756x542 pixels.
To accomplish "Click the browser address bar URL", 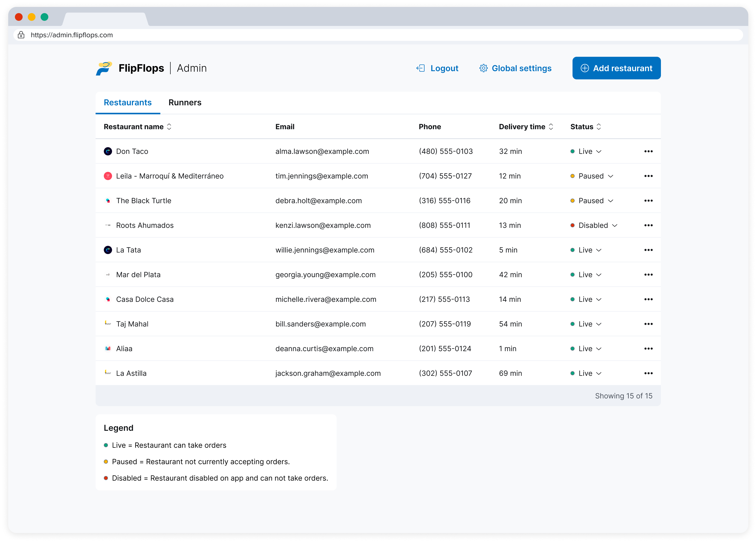I will click(72, 35).
